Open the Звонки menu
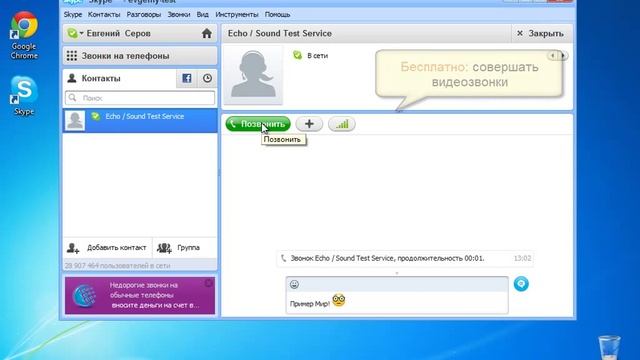This screenshot has width=640, height=360. pos(179,14)
